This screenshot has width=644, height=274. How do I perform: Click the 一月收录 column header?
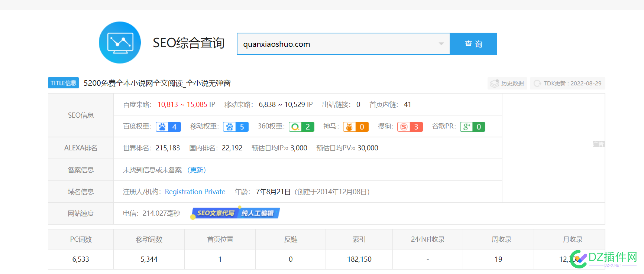click(569, 239)
